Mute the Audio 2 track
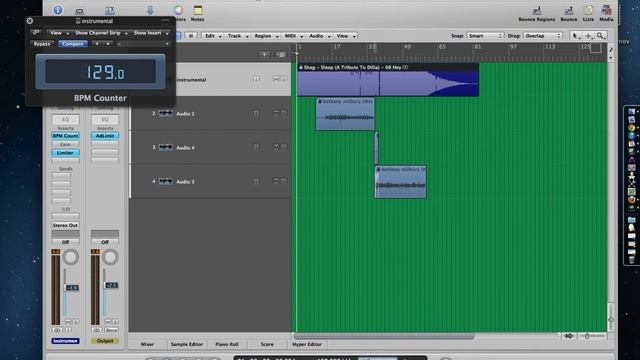Screen dimensions: 640x360 (276, 113)
